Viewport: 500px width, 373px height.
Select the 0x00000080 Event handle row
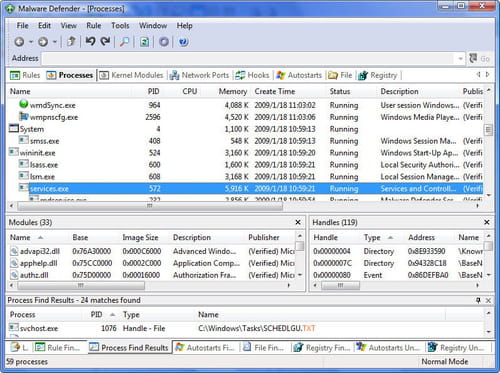click(397, 275)
